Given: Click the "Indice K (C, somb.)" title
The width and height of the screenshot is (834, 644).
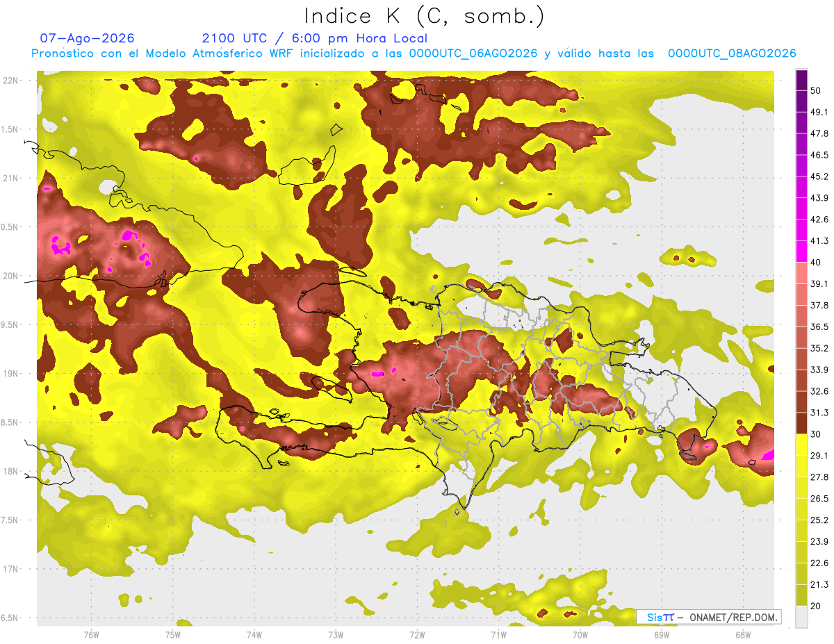Looking at the screenshot, I should pos(424,16).
